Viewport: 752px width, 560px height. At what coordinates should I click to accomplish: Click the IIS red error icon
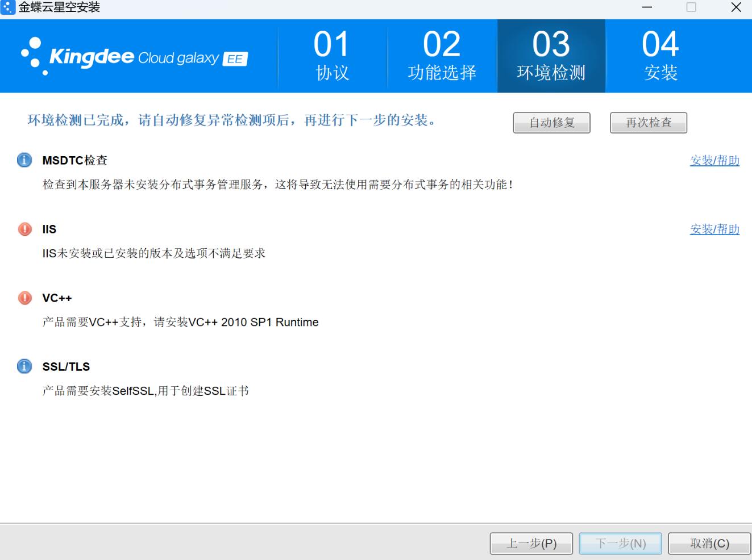point(25,229)
